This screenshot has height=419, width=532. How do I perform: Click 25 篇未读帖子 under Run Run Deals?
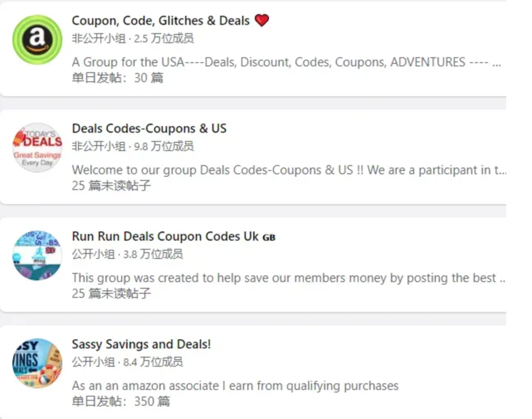[x=111, y=293]
